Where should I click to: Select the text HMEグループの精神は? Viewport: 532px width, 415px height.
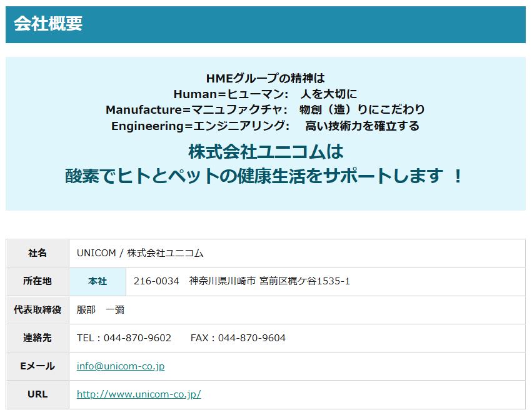point(265,78)
